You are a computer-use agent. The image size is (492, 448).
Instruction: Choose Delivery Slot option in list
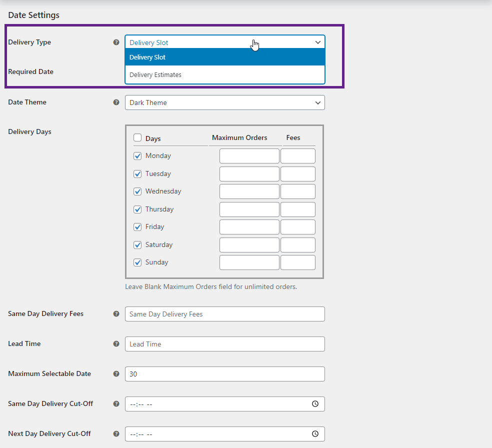coord(224,57)
